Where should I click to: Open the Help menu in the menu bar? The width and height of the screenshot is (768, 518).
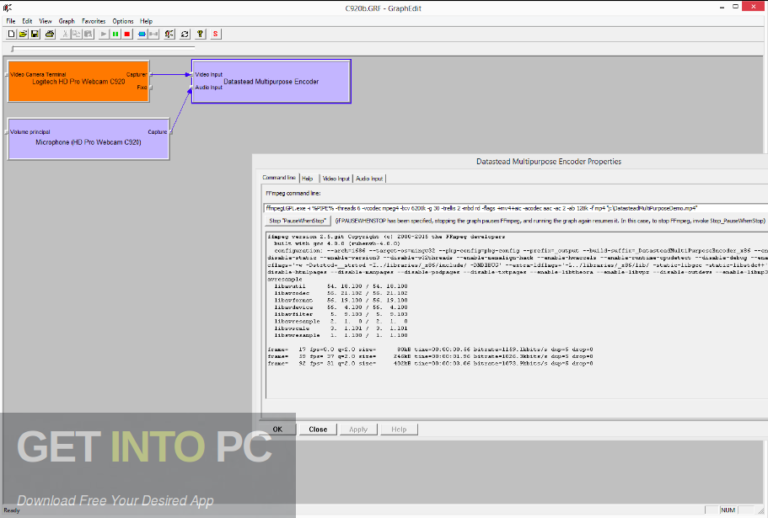coord(146,21)
